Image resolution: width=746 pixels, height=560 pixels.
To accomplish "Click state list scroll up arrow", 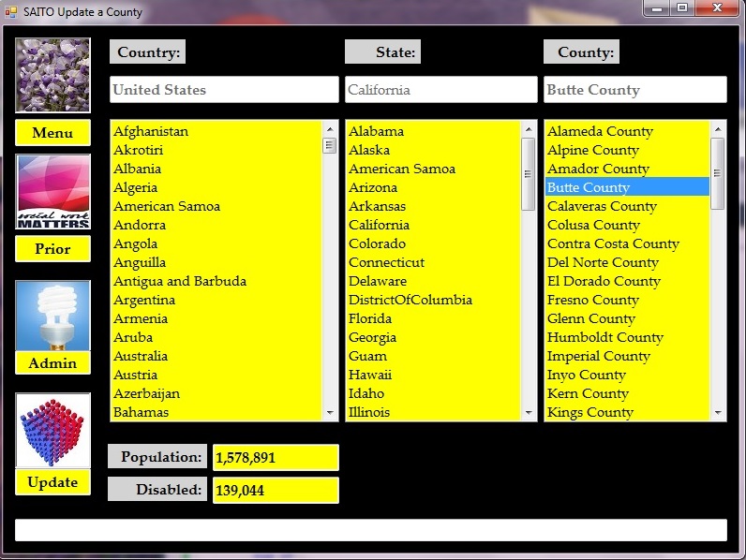I will tap(529, 129).
